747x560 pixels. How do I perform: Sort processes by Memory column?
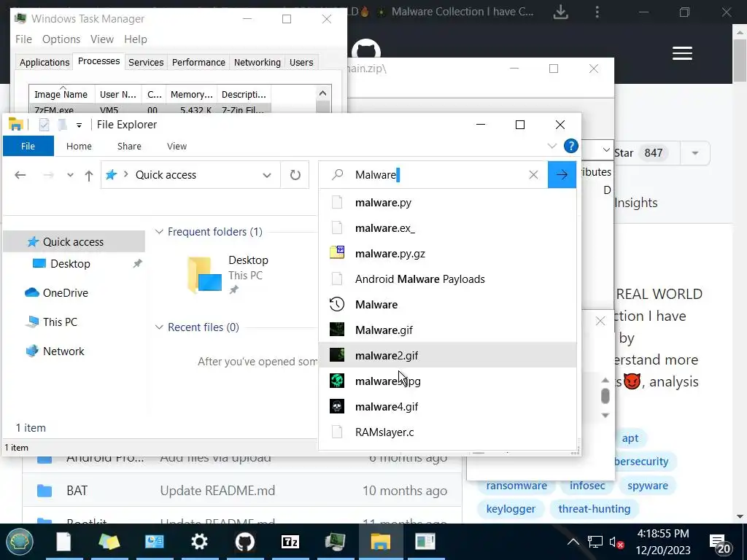tap(192, 94)
